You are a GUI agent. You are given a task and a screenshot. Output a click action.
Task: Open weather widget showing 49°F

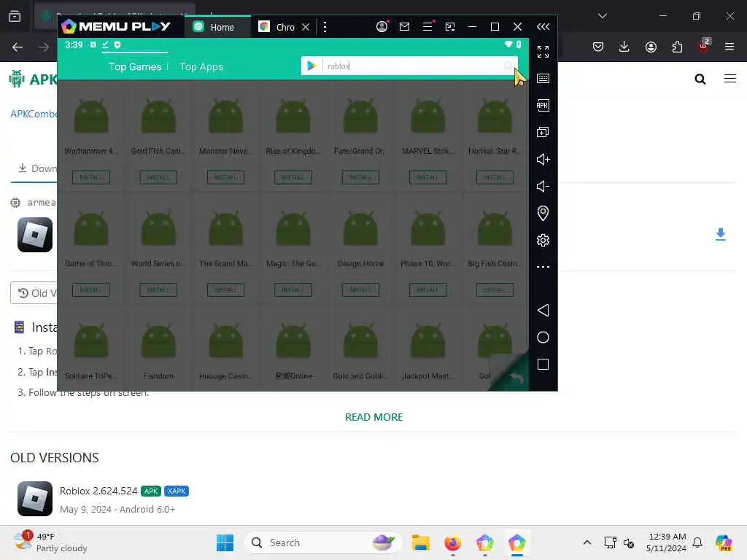(50, 542)
